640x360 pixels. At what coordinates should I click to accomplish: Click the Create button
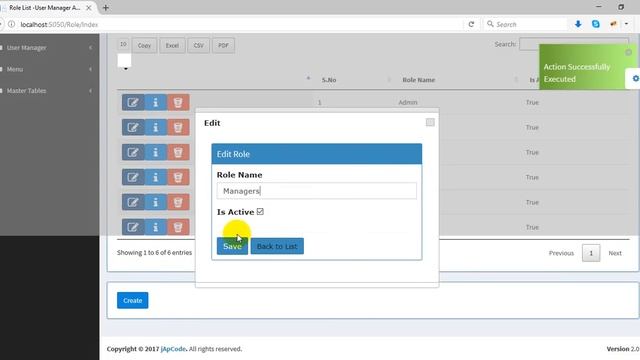133,300
